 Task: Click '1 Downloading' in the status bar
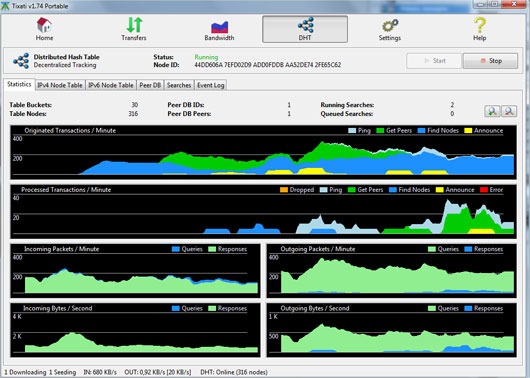(25, 372)
